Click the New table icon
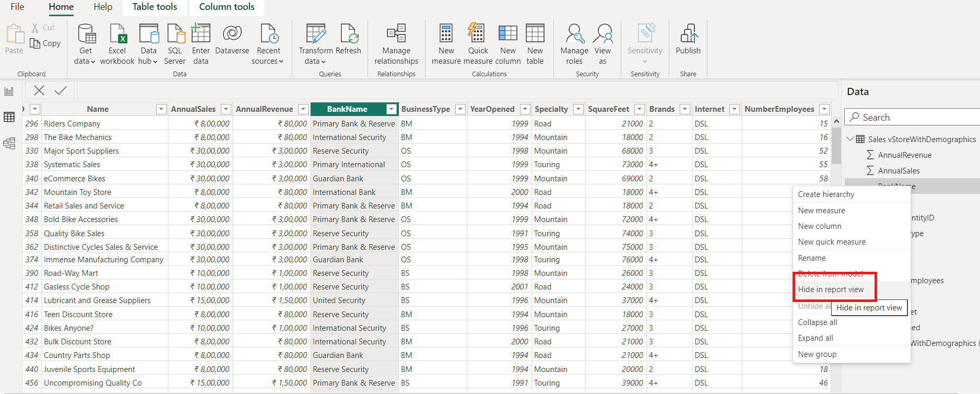This screenshot has height=394, width=980. 535,33
